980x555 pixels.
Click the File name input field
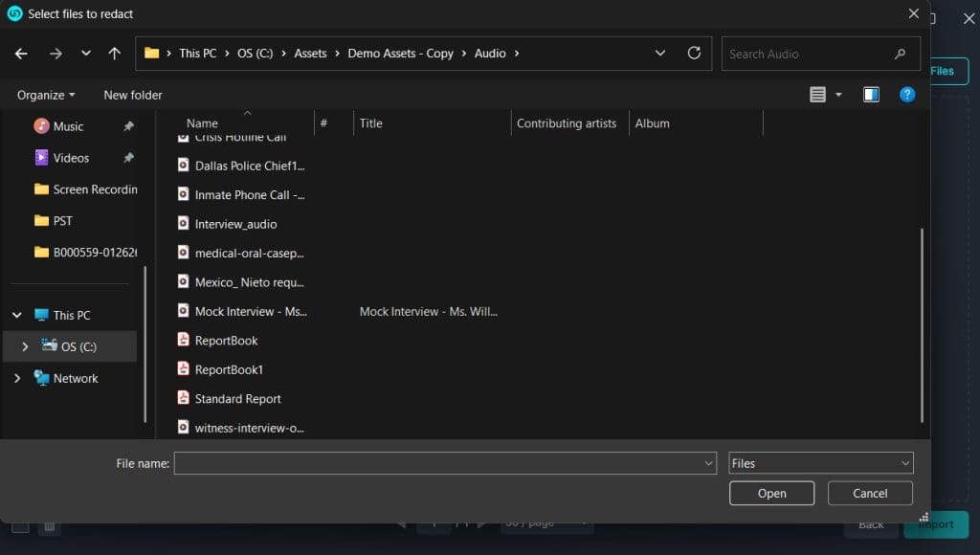pos(438,463)
